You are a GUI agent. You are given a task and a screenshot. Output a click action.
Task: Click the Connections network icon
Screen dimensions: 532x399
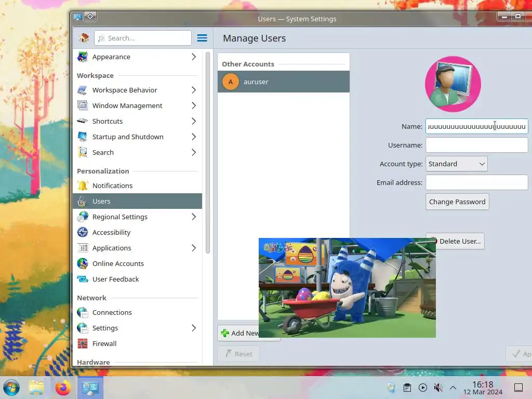coord(83,312)
